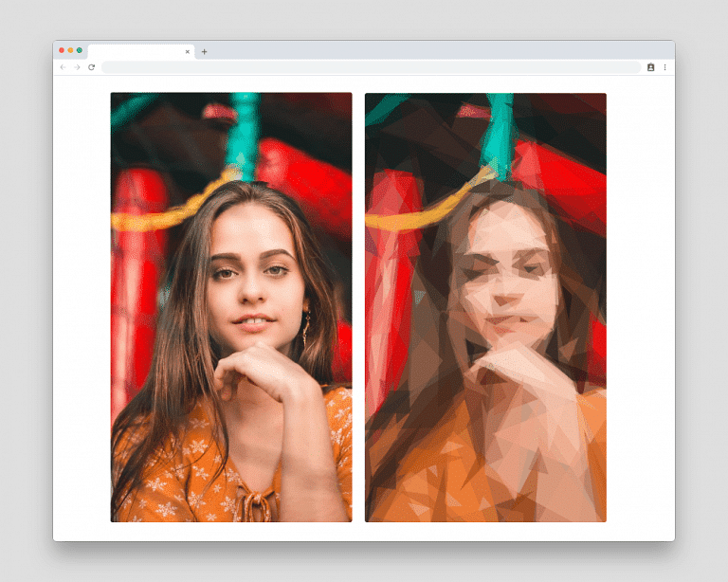Maximize window using green button

(79, 50)
